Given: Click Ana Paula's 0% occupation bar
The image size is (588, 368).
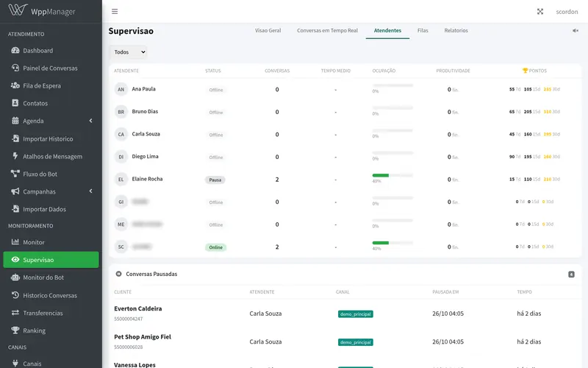Looking at the screenshot, I should 392,85.
